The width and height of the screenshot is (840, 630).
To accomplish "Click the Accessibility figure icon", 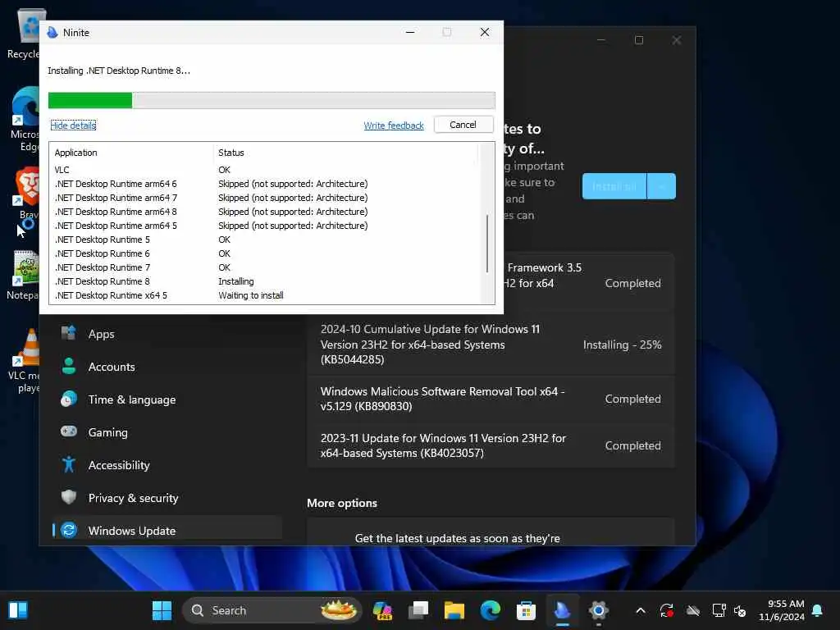I will [69, 464].
